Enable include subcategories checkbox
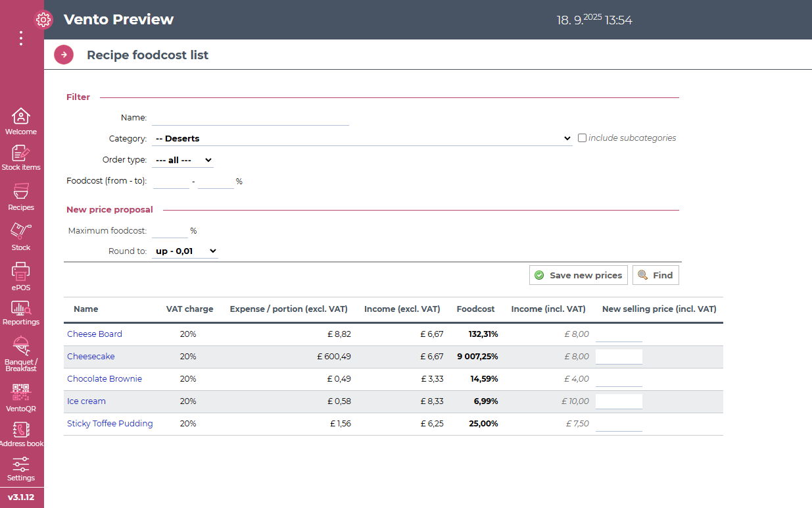 pos(582,138)
